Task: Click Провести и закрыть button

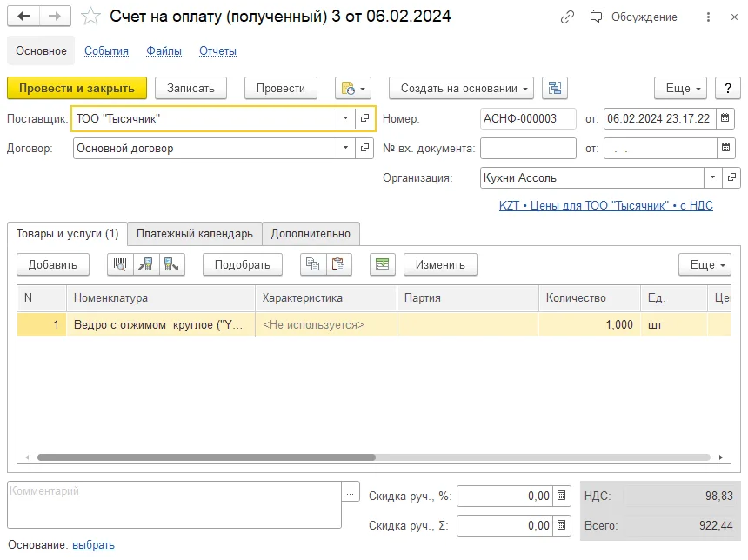Action: point(77,88)
